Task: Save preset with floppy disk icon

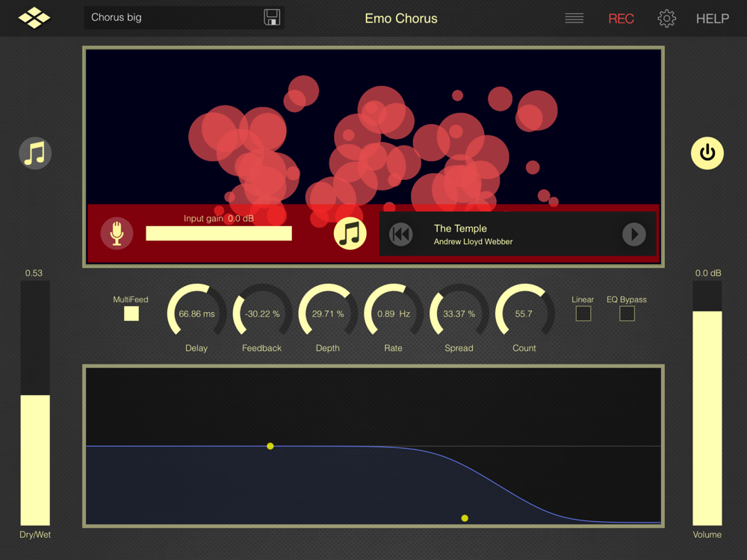Action: tap(272, 18)
